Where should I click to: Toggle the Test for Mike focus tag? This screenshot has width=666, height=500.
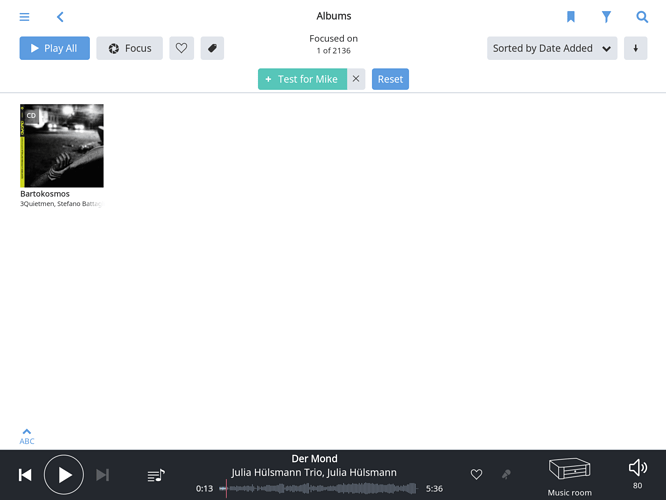[x=302, y=79]
